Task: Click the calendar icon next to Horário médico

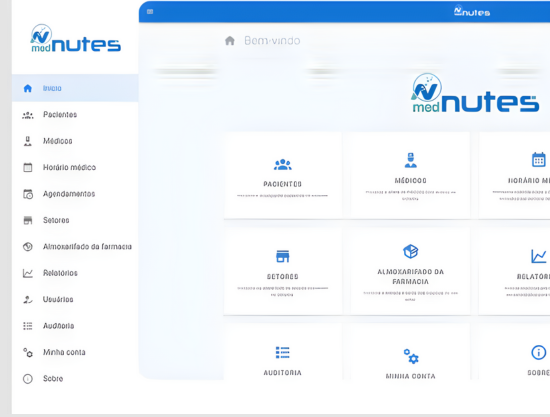Action: 28,167
